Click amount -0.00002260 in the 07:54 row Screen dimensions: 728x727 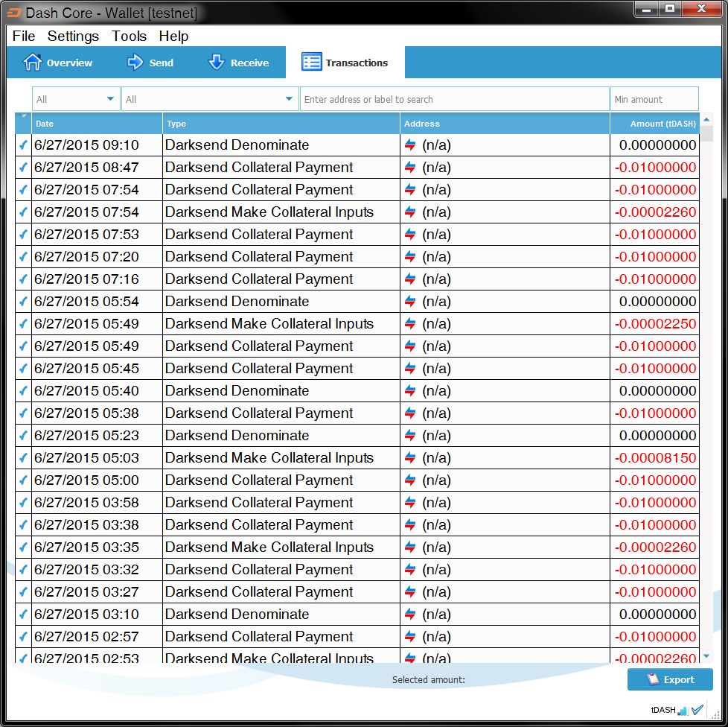(655, 212)
